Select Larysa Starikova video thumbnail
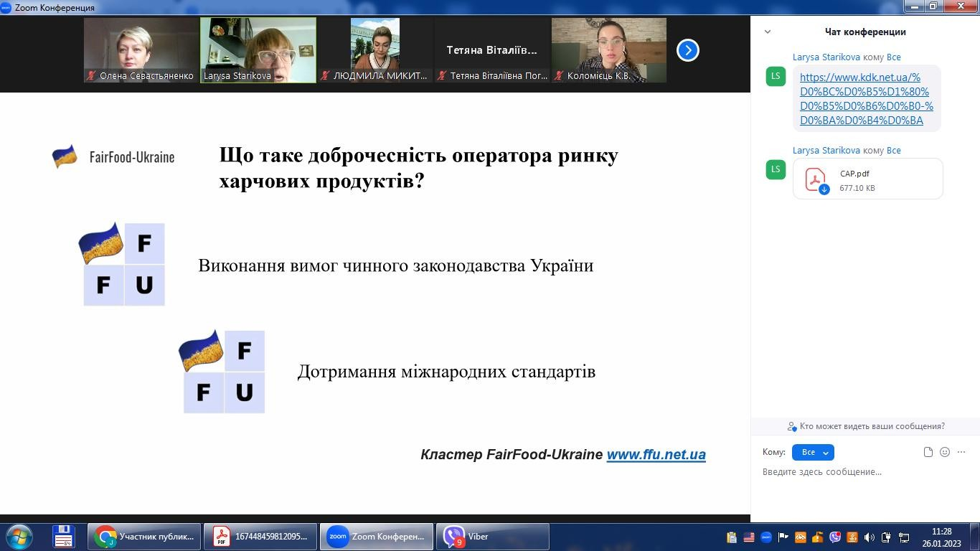This screenshot has width=980, height=551. pos(258,50)
